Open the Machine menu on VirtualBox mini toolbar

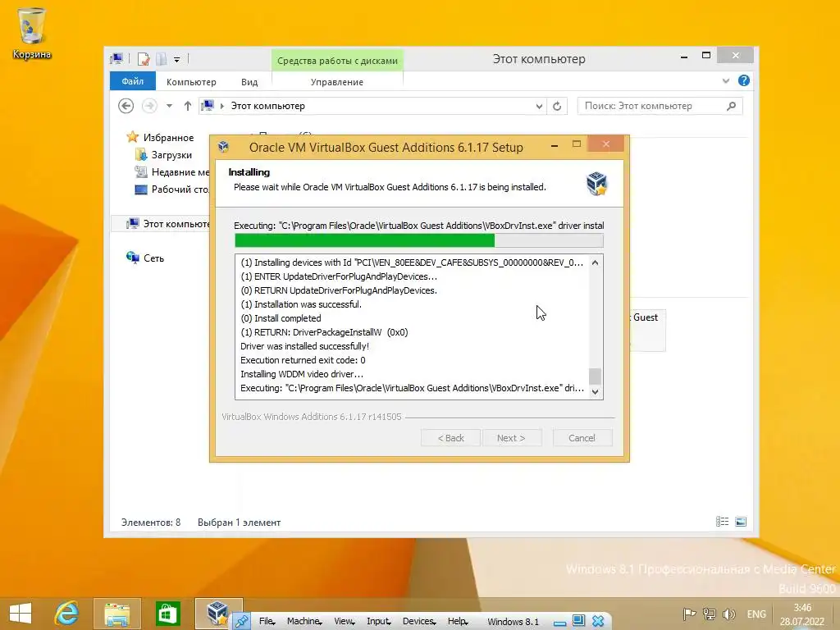304,621
